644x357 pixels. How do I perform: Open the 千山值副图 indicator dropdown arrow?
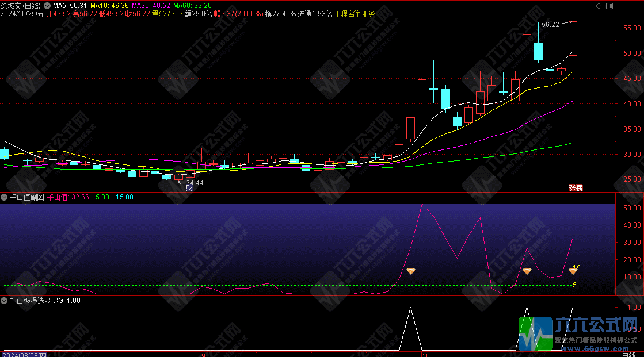(4, 197)
